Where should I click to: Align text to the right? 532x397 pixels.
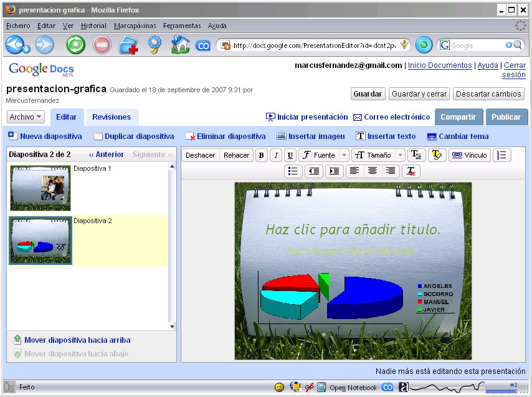391,171
